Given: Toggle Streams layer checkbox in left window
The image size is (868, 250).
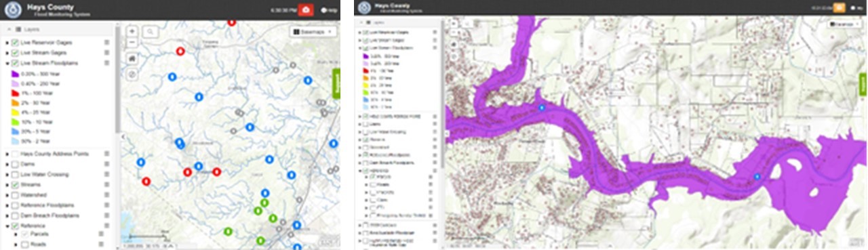Looking at the screenshot, I should click(x=15, y=184).
